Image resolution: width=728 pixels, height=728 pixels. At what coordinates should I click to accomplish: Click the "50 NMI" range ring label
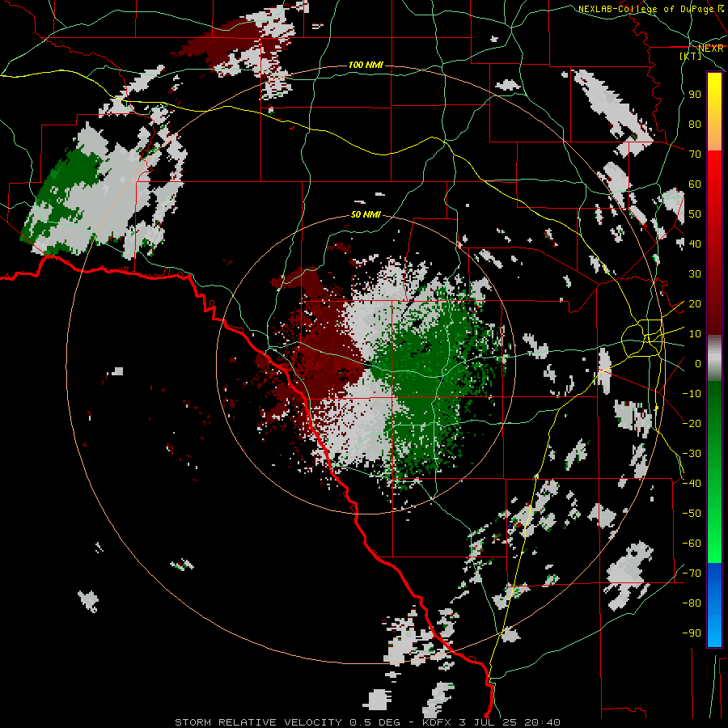[x=366, y=214]
